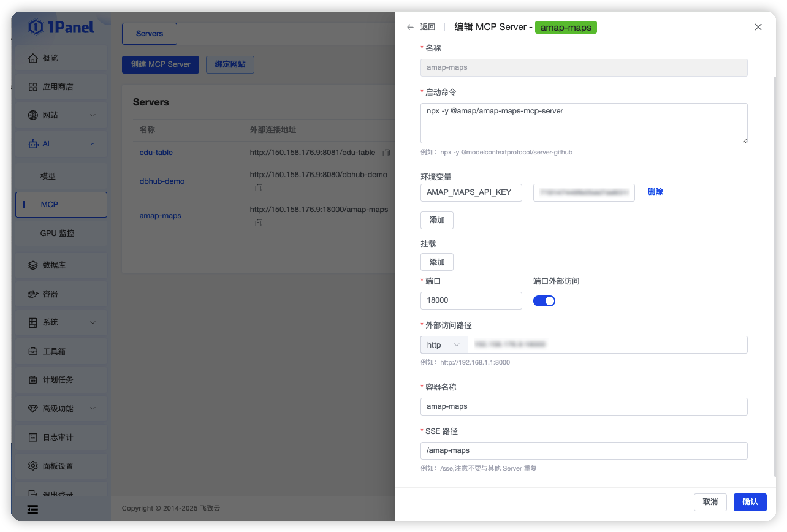
Task: Click into the 启动命令 textarea
Action: [584, 123]
